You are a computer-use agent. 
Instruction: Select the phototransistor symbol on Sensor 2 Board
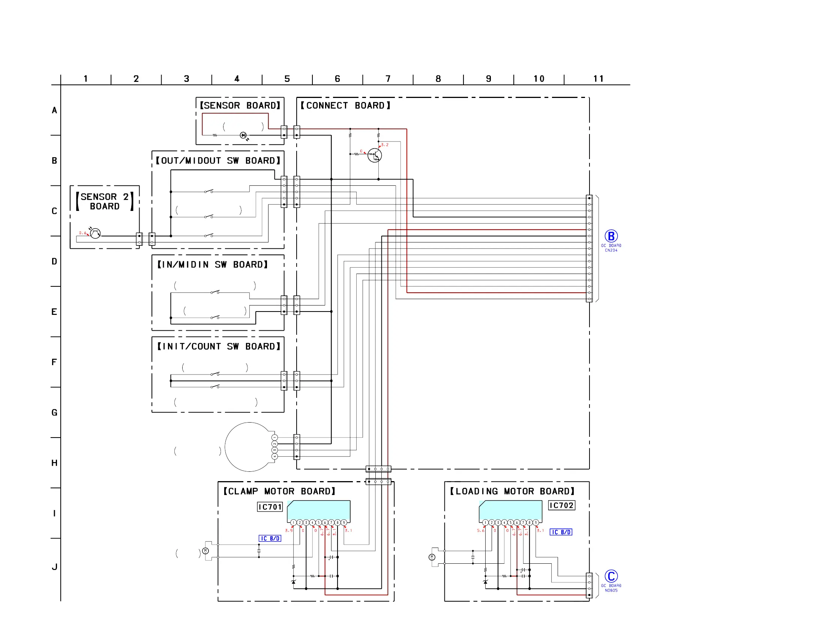tap(95, 233)
